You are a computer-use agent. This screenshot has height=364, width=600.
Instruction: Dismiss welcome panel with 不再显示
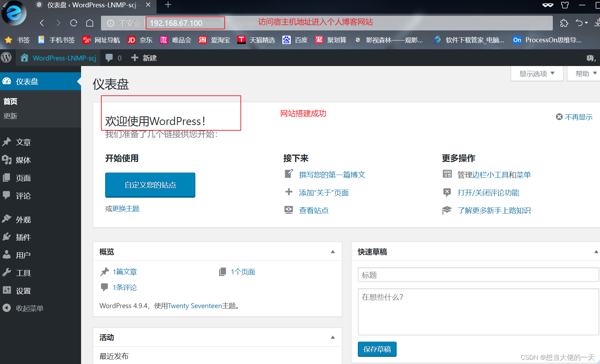[574, 117]
